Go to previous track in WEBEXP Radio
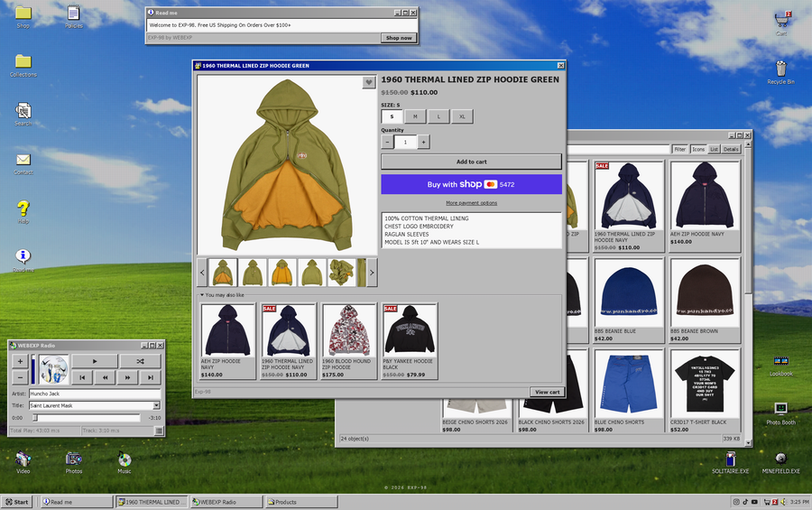Viewport: 812px width, 510px height. click(x=82, y=377)
